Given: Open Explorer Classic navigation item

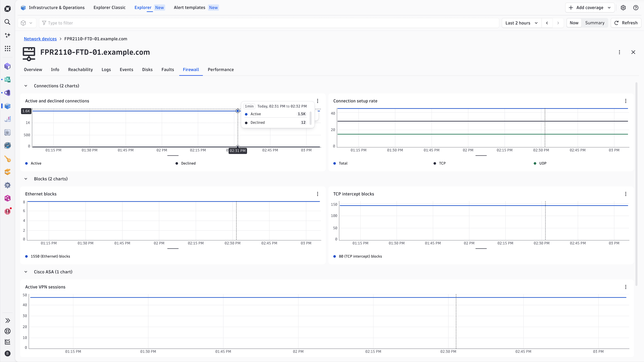Looking at the screenshot, I should click(110, 8).
